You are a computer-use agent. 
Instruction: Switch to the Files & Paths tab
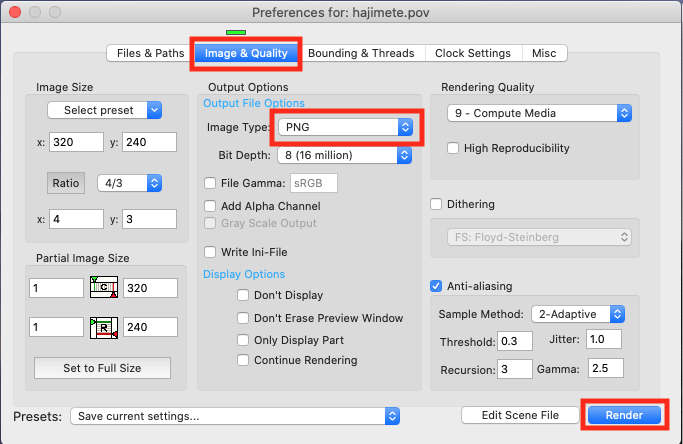tap(150, 53)
